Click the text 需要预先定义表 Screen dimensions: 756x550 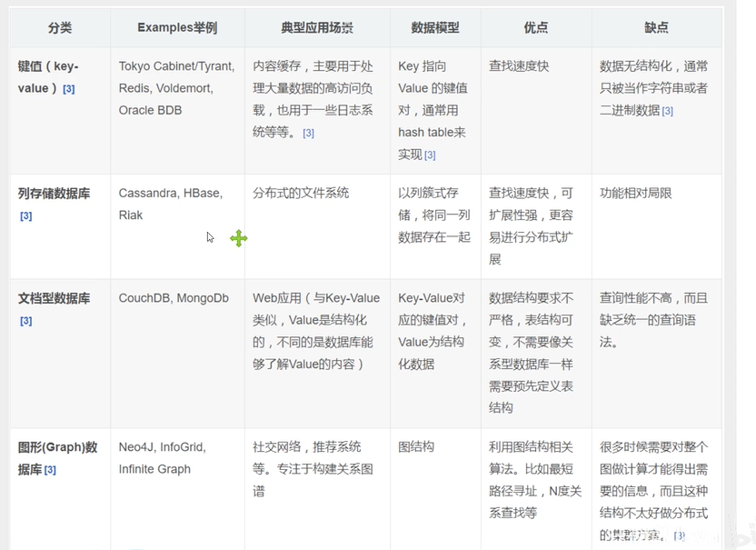(532, 386)
